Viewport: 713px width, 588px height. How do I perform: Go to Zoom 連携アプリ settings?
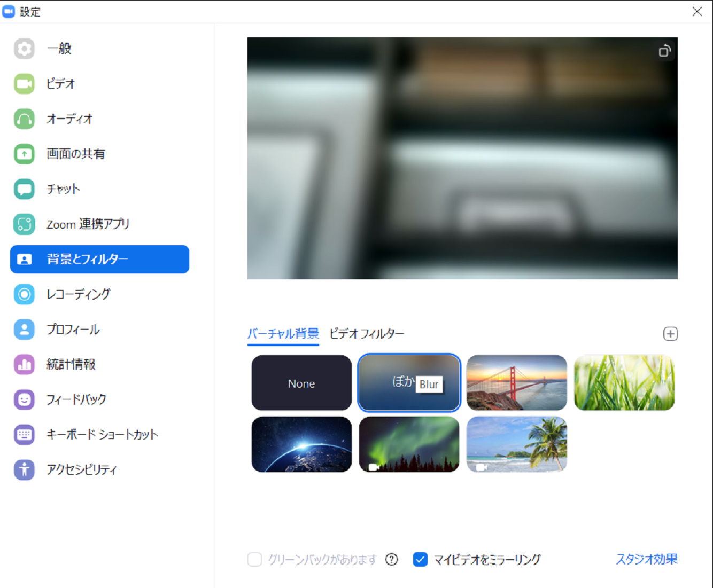[99, 224]
